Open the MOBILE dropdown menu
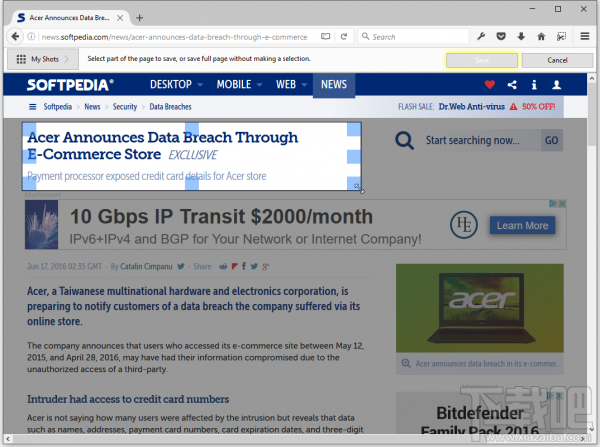The height and width of the screenshot is (447, 600). [239, 84]
